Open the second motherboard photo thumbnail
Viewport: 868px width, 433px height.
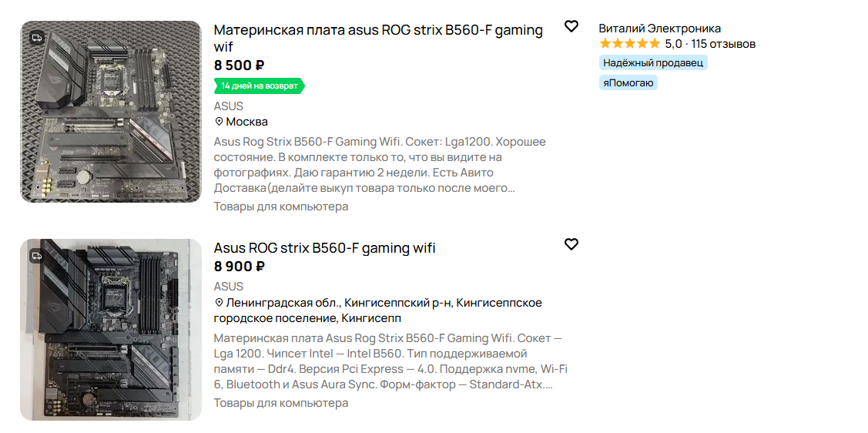click(x=111, y=330)
